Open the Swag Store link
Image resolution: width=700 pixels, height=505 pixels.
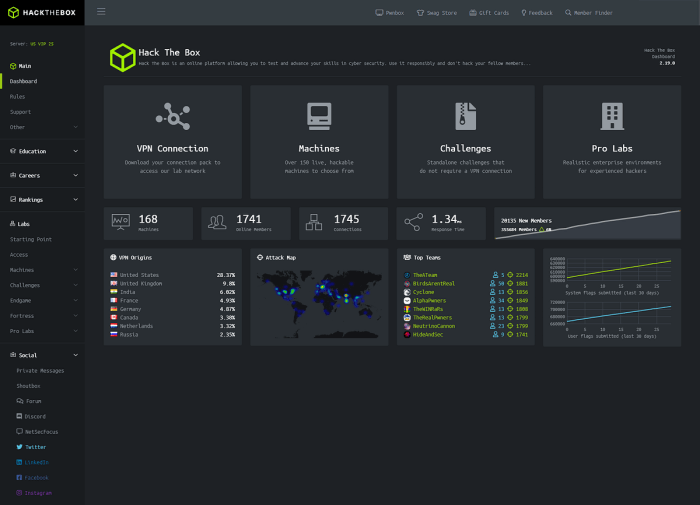pyautogui.click(x=437, y=13)
